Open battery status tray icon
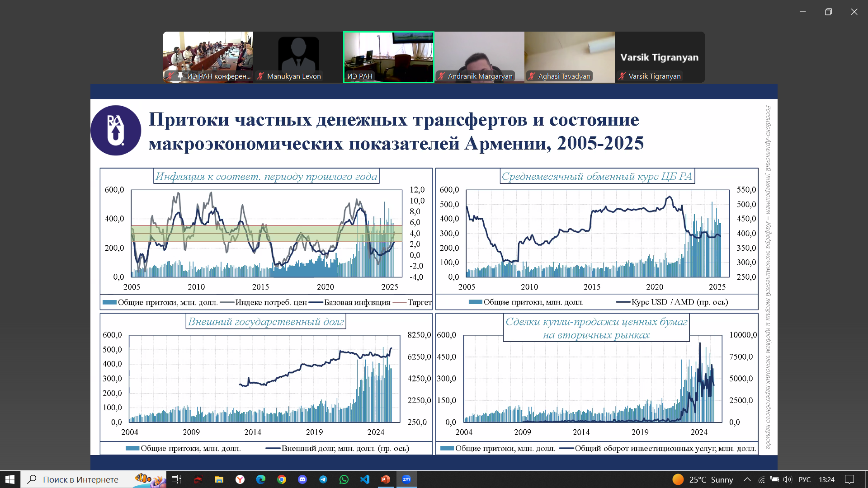The image size is (868, 488). pyautogui.click(x=774, y=479)
